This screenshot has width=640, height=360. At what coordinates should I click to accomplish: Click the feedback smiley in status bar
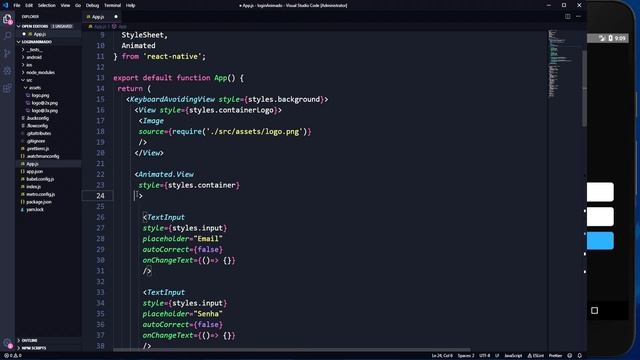pyautogui.click(x=570, y=356)
